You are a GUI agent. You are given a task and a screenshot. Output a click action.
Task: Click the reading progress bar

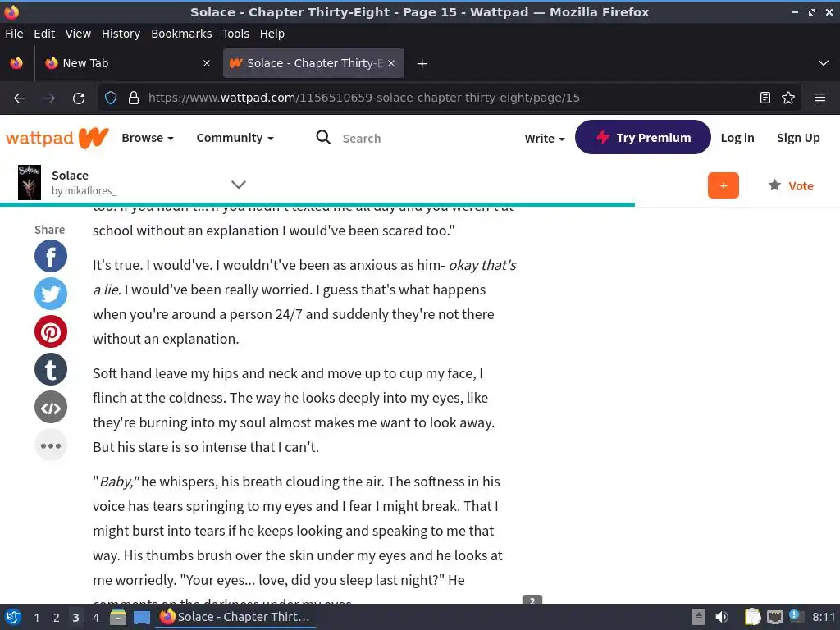[x=317, y=204]
